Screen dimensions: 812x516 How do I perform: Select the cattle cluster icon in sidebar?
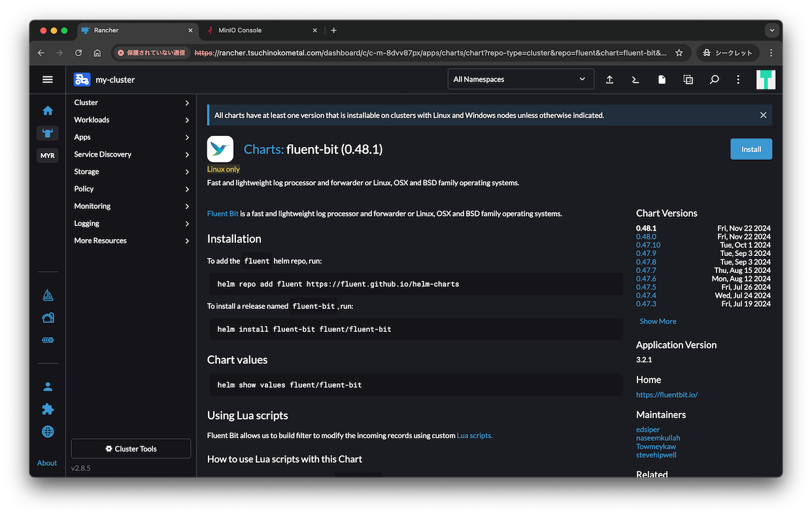48,133
